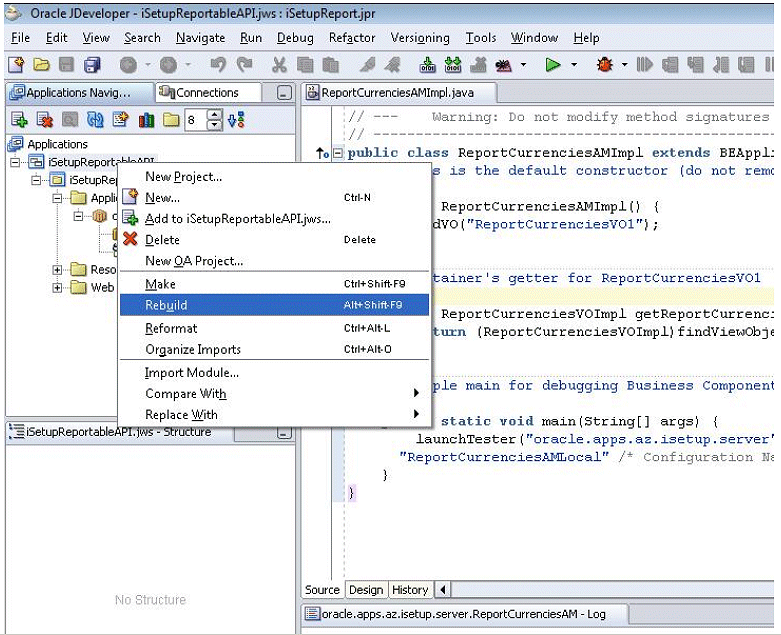Collapse the iSetupReportableAPI workspace node
The width and height of the screenshot is (781, 635).
[15, 162]
